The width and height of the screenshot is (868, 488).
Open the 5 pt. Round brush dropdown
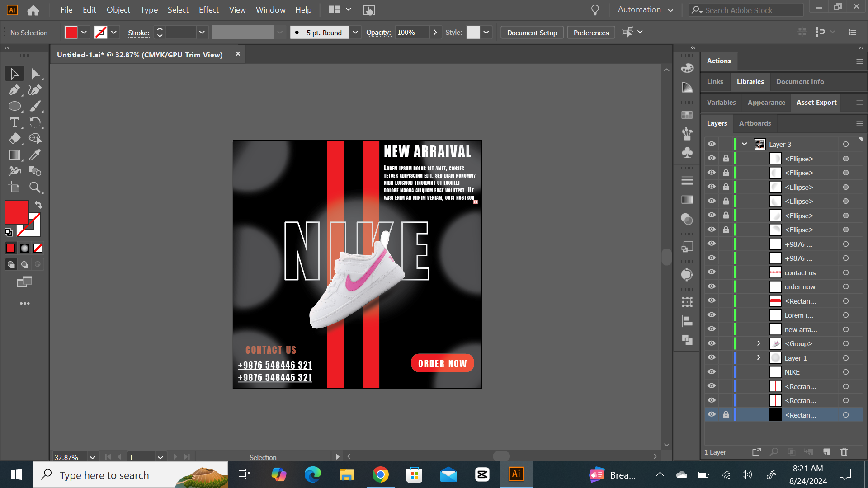click(x=355, y=33)
